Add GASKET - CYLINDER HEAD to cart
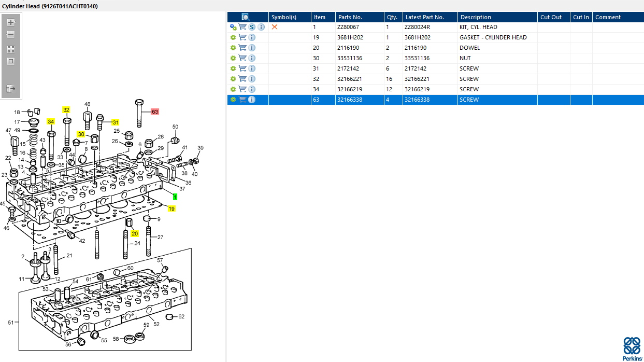 pyautogui.click(x=242, y=37)
